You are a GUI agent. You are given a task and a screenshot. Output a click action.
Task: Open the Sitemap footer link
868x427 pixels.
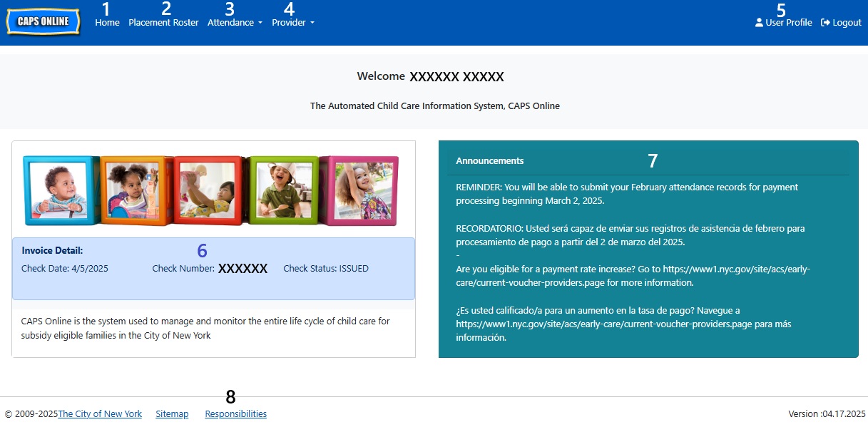172,414
